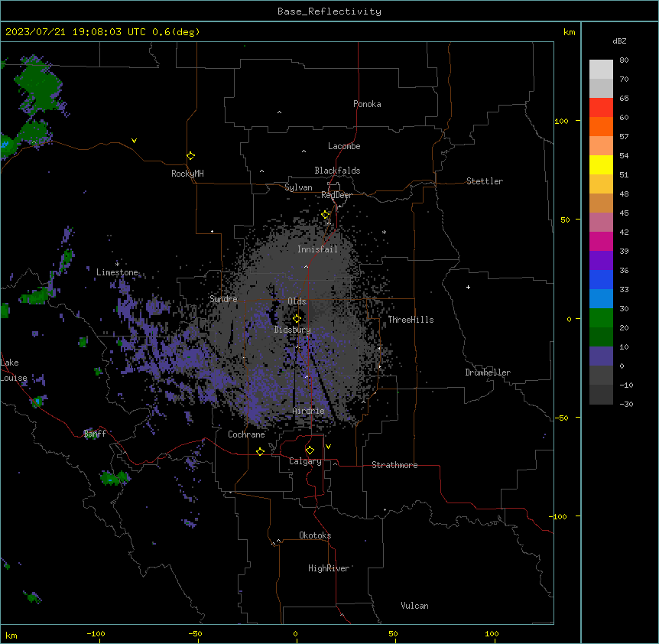Click the bright orange swatch below red in legend
Viewport: 659px width, 644px height.
[601, 126]
